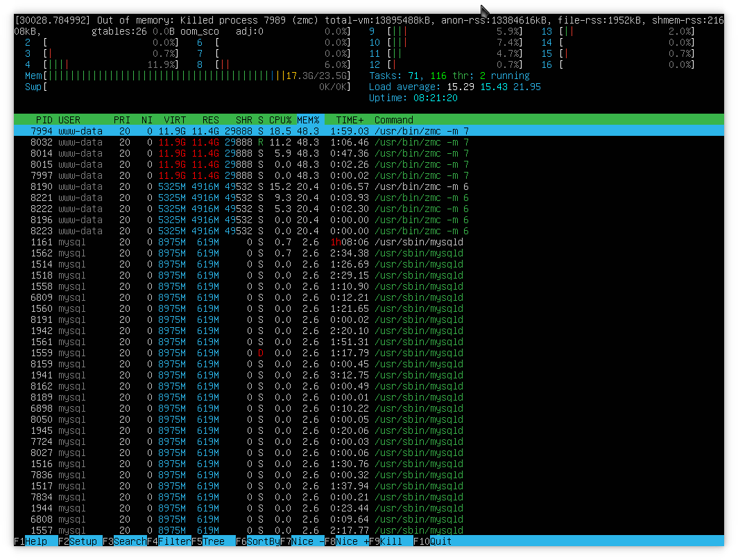Viewport: 738px width, 560px height.
Task: Open F2 Setup menu
Action: pos(78,541)
